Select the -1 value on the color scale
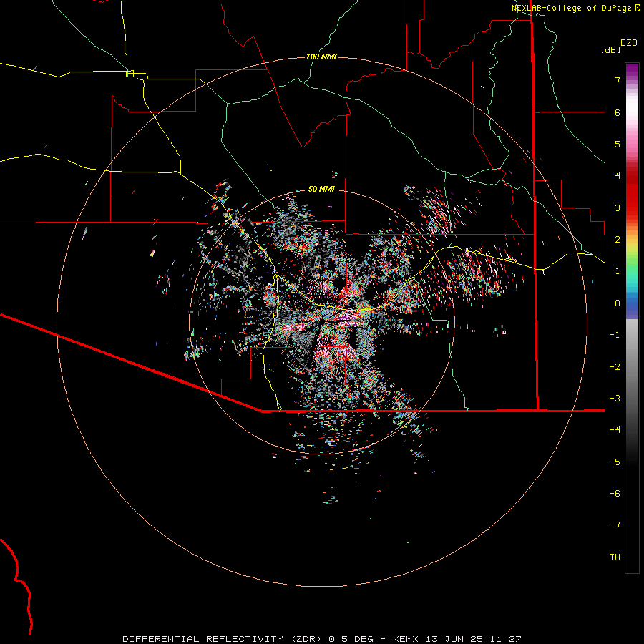The width and height of the screenshot is (644, 644). tap(615, 335)
